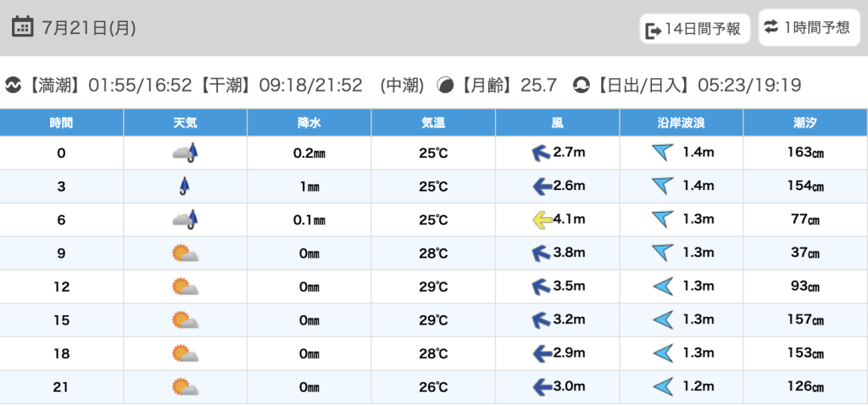The width and height of the screenshot is (868, 406).
Task: Click the moon phase icon beside 月齢
Action: tap(445, 85)
